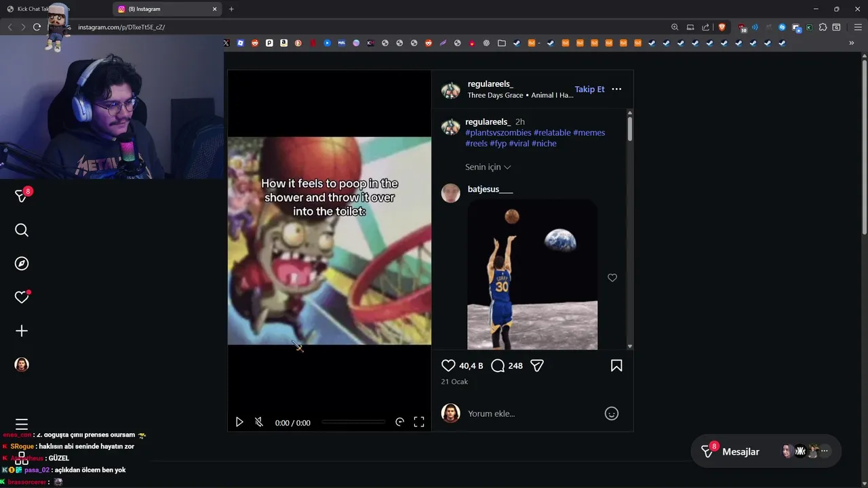The image size is (868, 488).
Task: Click the 21 Ocak post date
Action: click(454, 382)
